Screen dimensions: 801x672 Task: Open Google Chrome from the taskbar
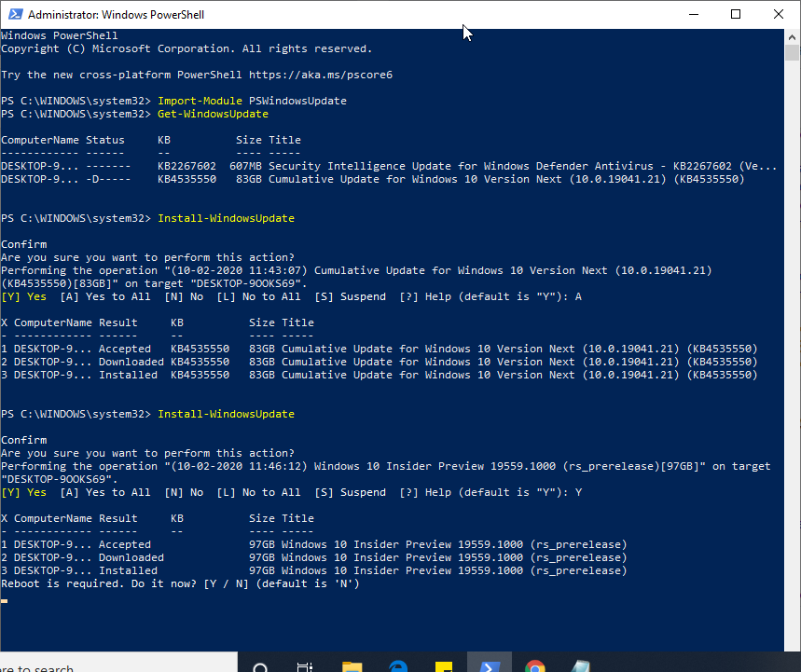535,665
